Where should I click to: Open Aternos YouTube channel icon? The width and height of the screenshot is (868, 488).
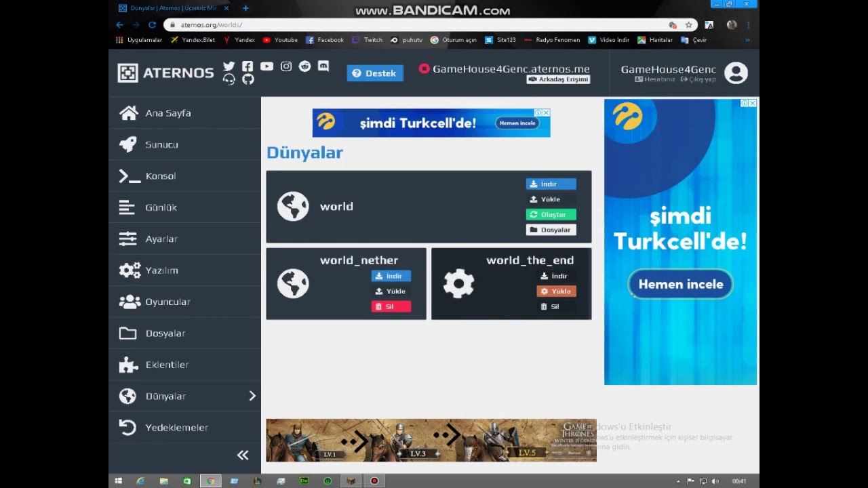pyautogui.click(x=267, y=66)
